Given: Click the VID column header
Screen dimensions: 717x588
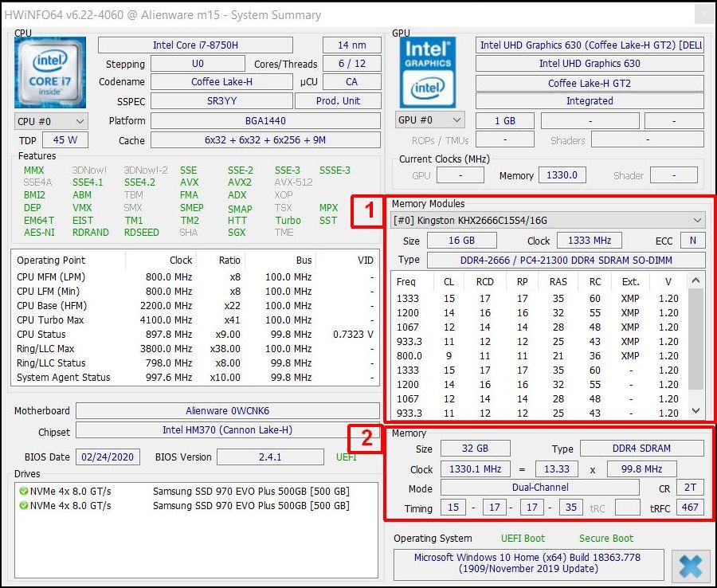Looking at the screenshot, I should coord(366,261).
